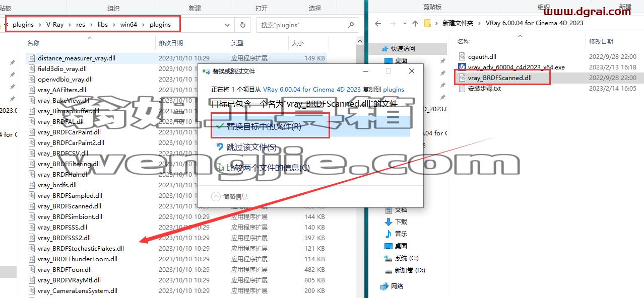Select the 网络 network icon in sidebar
The width and height of the screenshot is (644, 298).
pyautogui.click(x=384, y=286)
